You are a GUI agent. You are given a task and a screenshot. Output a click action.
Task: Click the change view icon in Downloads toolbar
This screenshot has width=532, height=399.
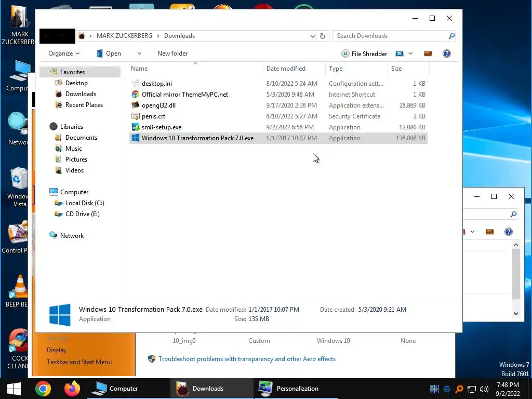(x=400, y=54)
